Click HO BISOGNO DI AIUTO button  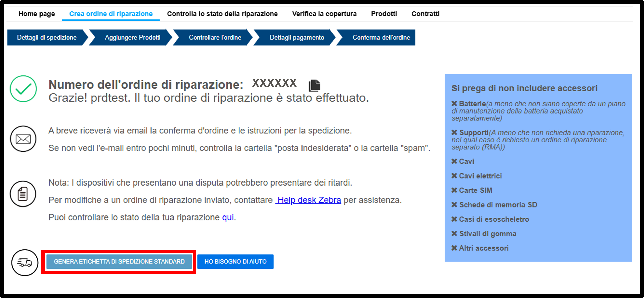[x=236, y=262]
